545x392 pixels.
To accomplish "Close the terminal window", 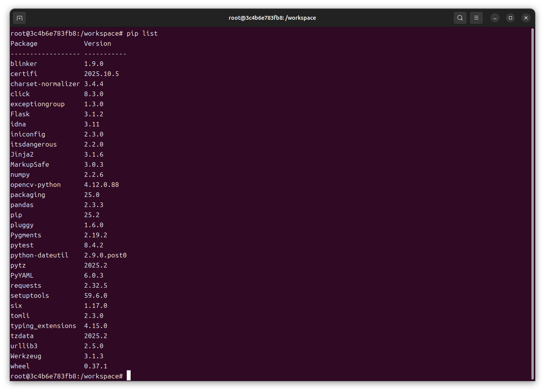I will click(526, 18).
